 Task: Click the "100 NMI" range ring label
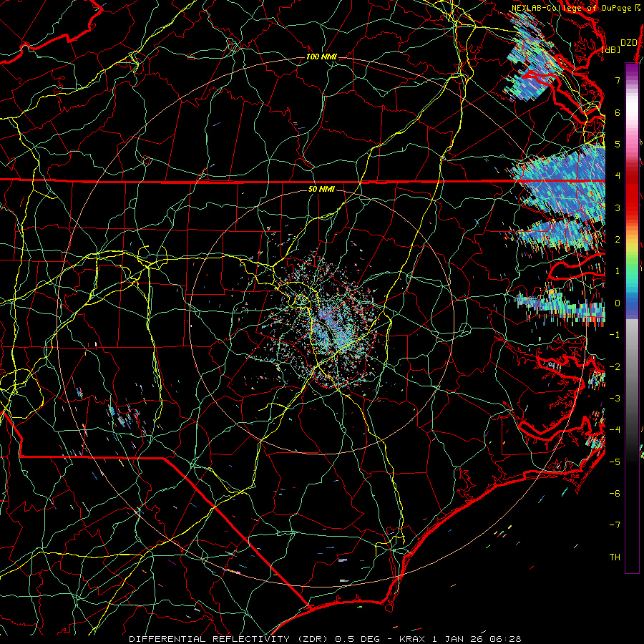[x=321, y=57]
